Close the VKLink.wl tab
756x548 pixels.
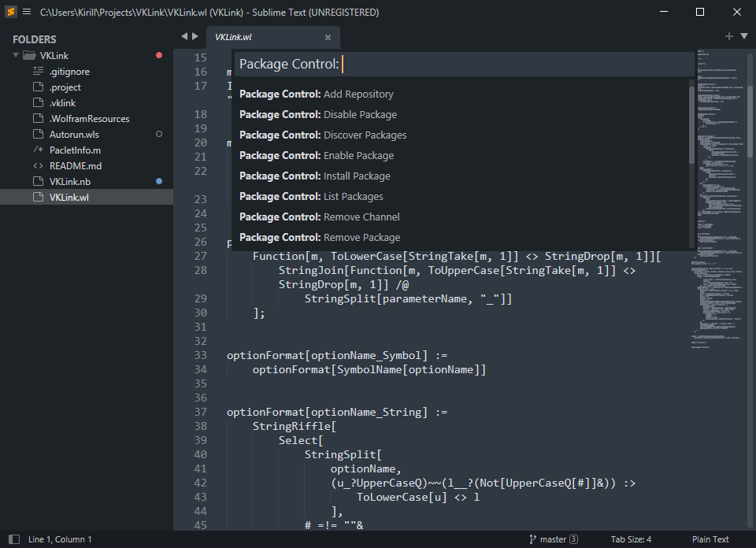point(328,37)
